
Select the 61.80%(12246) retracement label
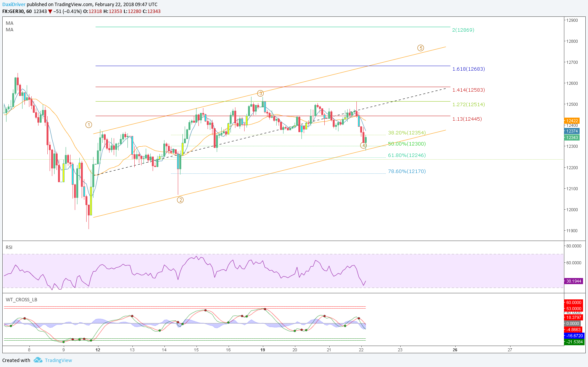coord(407,155)
